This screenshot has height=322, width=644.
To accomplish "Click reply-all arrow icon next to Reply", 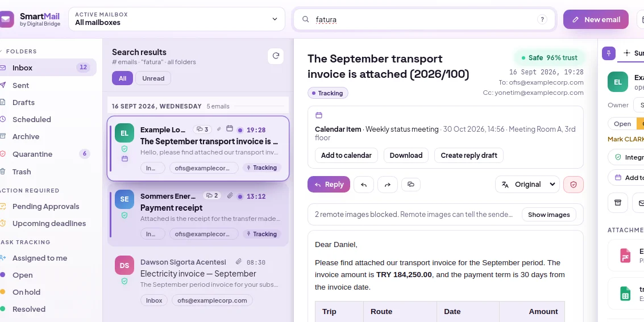I will (x=363, y=185).
